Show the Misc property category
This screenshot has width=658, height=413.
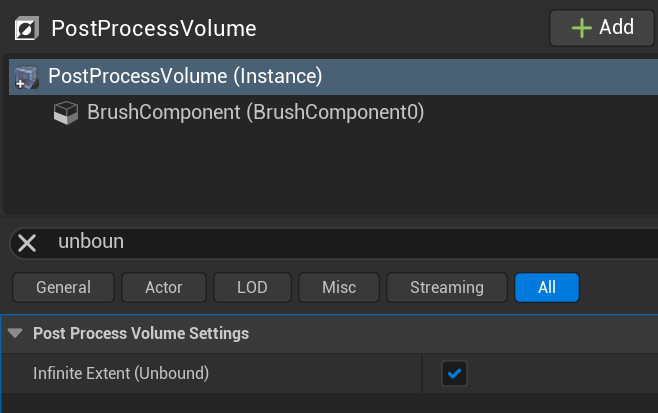coord(339,287)
